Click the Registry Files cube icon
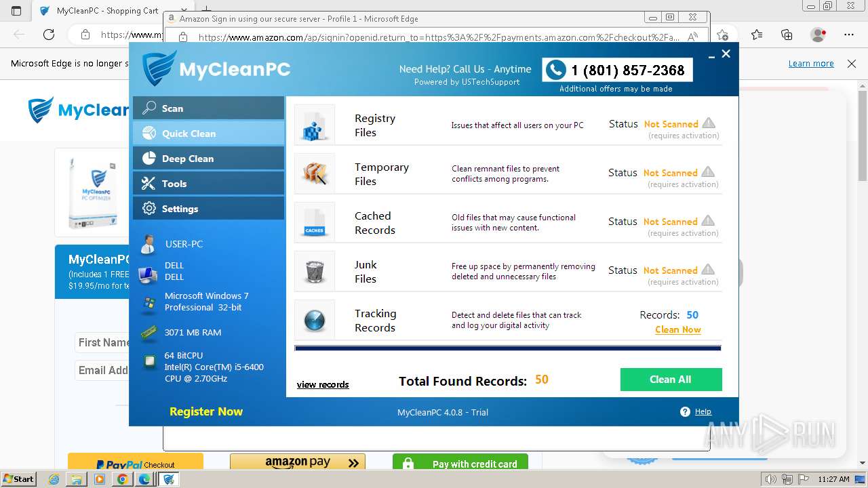 [x=315, y=125]
